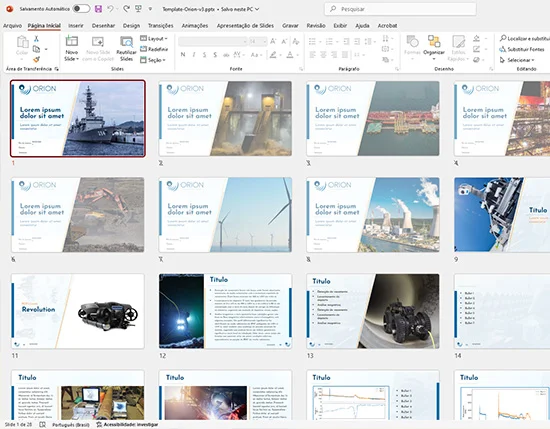Select slide 11 Revolution thumbnail
Image resolution: width=550 pixels, height=429 pixels.
[x=78, y=311]
